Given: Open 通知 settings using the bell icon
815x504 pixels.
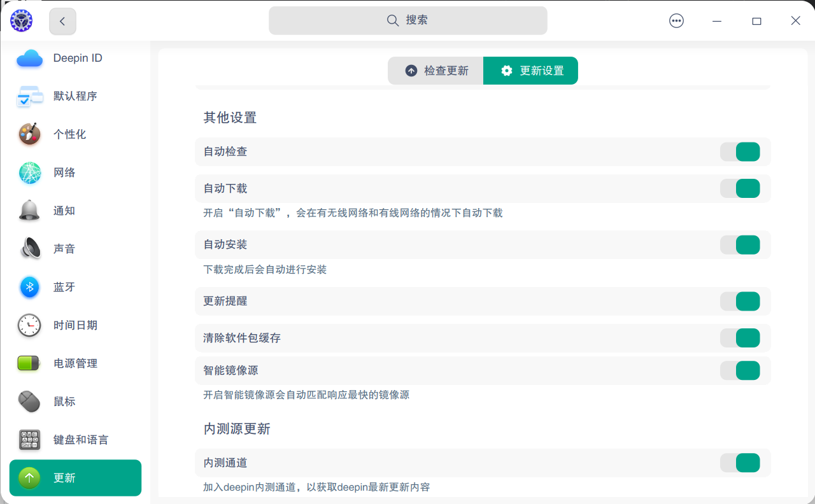Looking at the screenshot, I should point(29,211).
